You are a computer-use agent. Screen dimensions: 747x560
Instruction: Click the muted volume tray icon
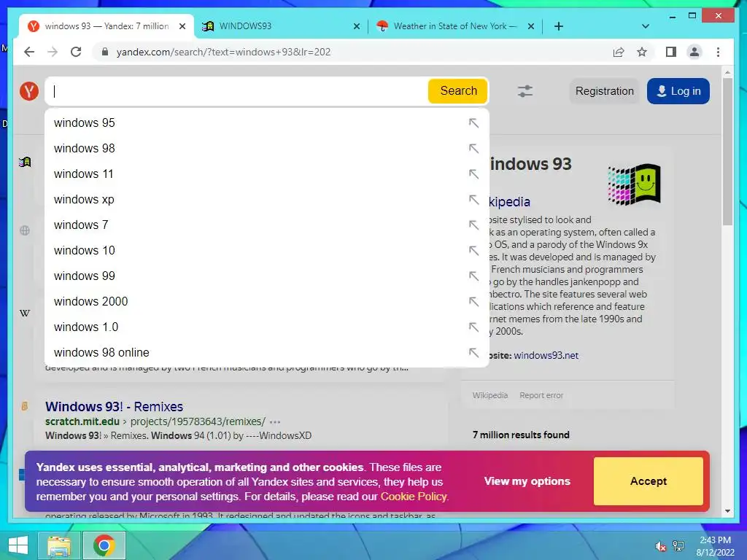click(660, 546)
